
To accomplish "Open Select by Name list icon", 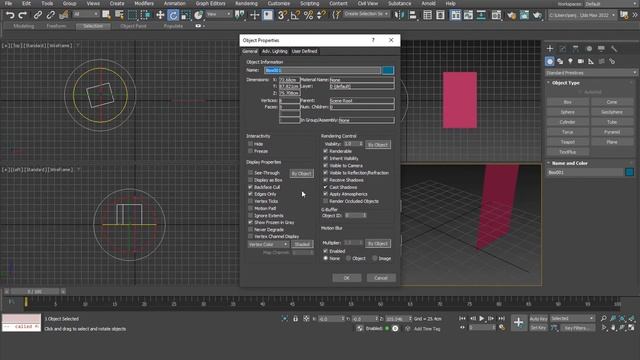I will tap(119, 15).
